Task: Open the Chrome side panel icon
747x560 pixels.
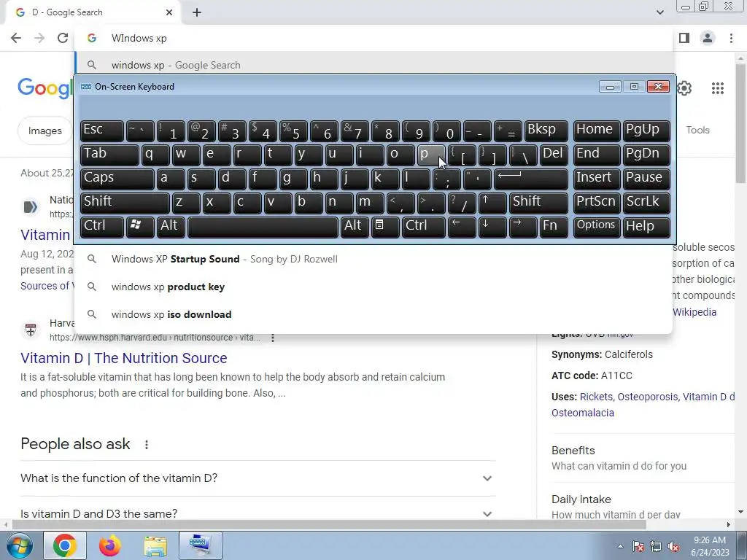Action: [x=684, y=38]
